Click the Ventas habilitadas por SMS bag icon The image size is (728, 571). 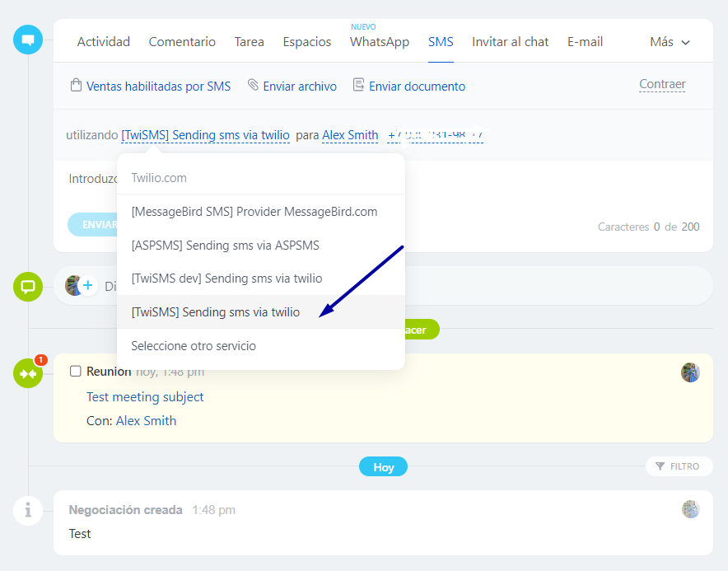[x=76, y=86]
